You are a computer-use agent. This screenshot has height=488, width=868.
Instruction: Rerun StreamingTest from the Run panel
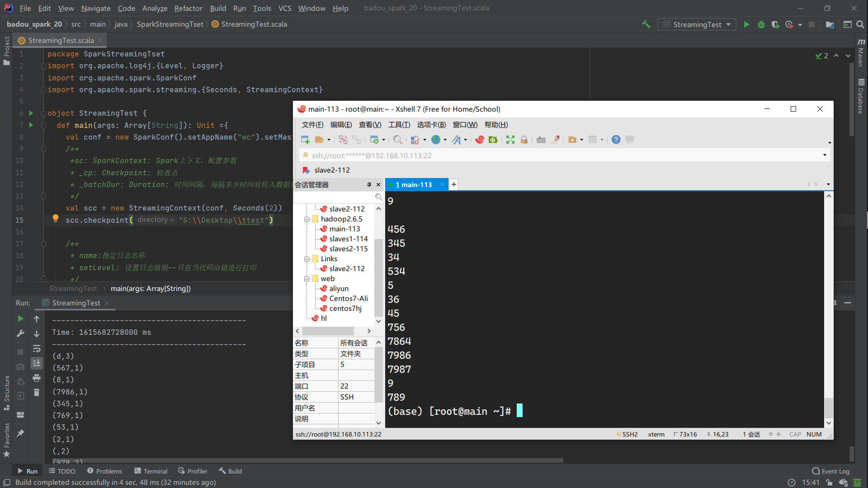20,319
